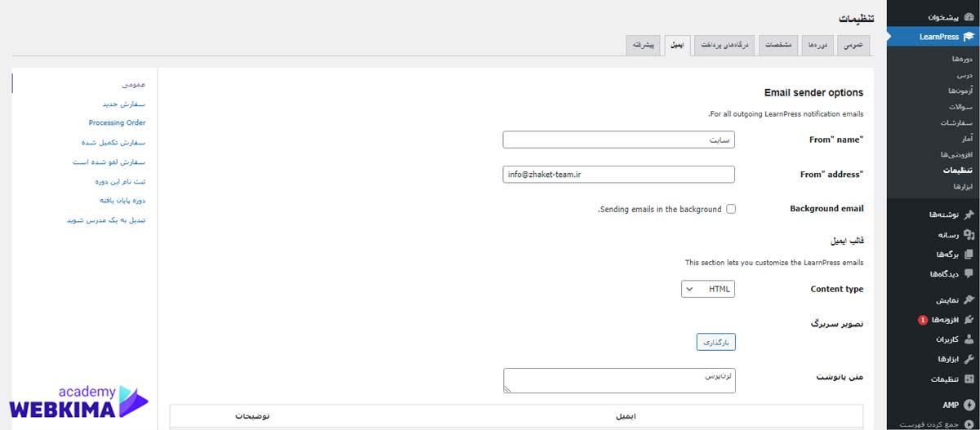Click the Media (رسانه) icon
The image size is (980, 430).
969,234
